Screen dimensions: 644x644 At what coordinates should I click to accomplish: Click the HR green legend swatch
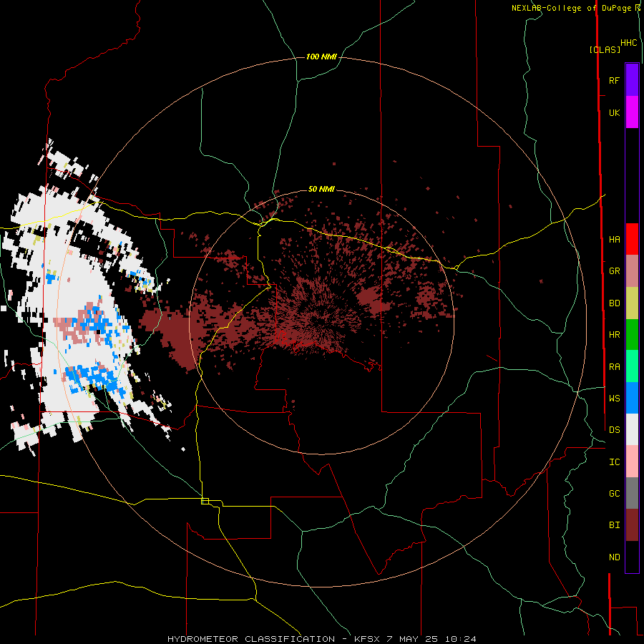point(632,335)
